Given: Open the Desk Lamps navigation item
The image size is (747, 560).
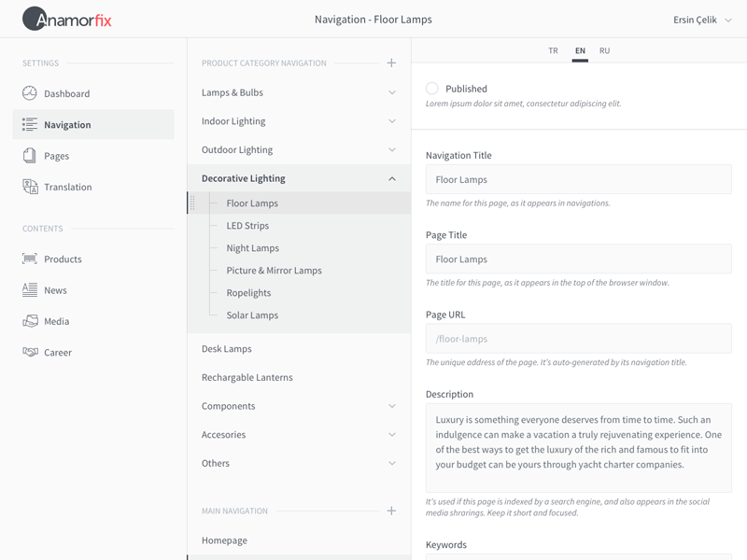Looking at the screenshot, I should [227, 349].
